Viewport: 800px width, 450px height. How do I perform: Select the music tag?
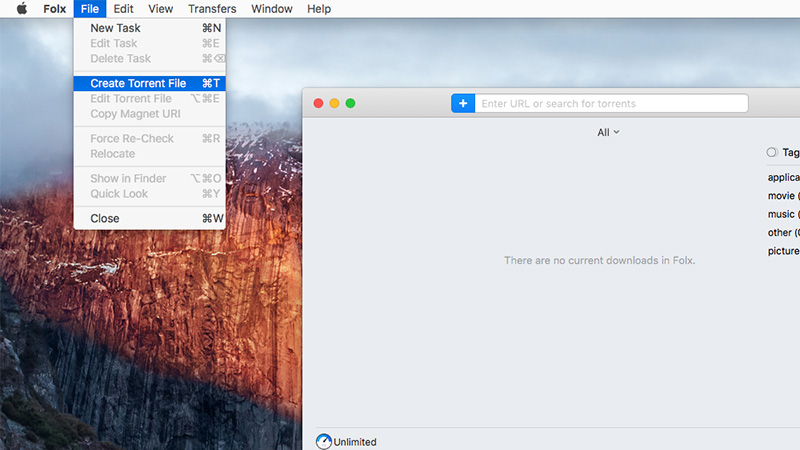784,214
